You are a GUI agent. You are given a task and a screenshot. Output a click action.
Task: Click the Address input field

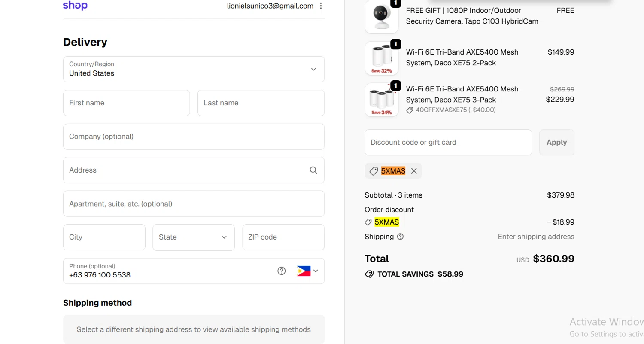click(x=194, y=170)
